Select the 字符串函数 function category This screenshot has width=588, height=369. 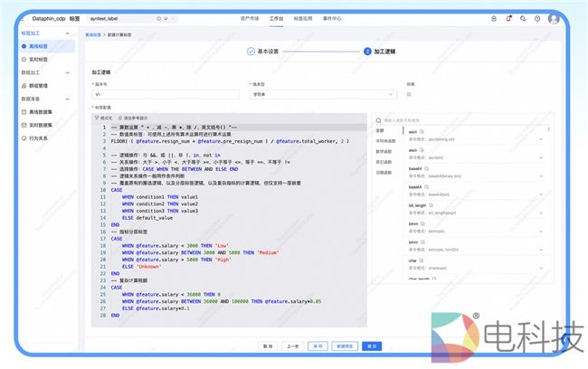point(385,140)
